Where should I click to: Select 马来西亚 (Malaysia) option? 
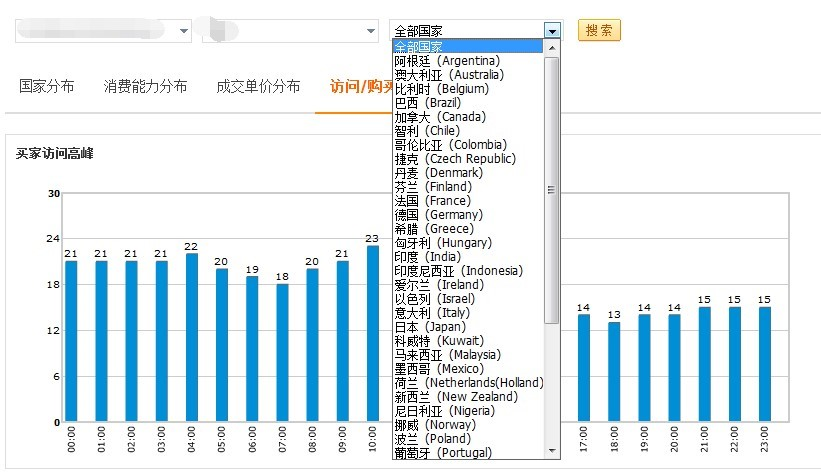(x=468, y=355)
